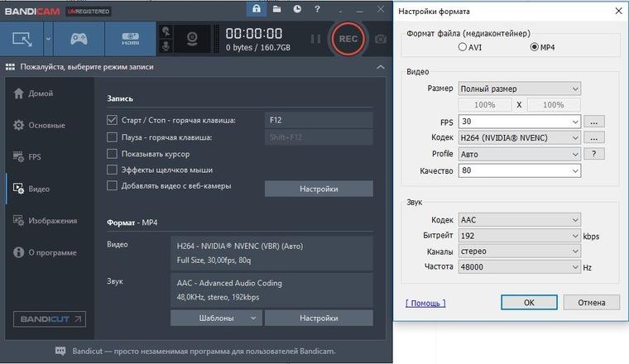Image resolution: width=629 pixels, height=364 pixels.
Task: Click the Shift+F12 pause hotkey field
Action: point(319,137)
